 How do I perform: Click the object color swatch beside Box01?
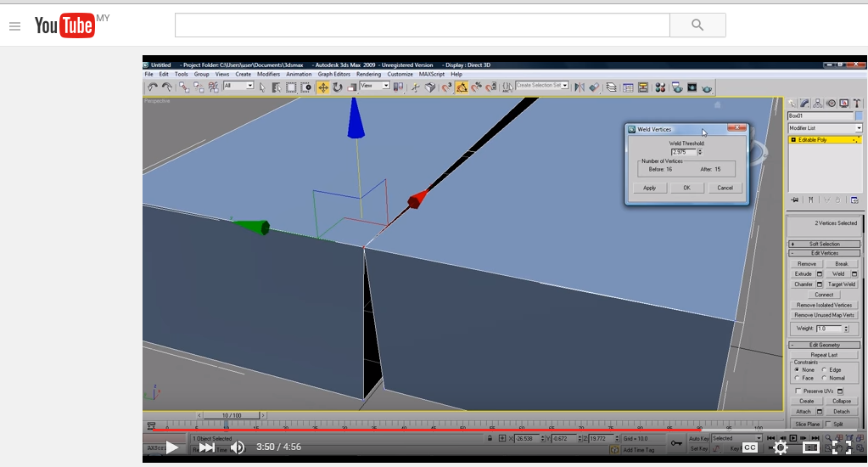859,115
